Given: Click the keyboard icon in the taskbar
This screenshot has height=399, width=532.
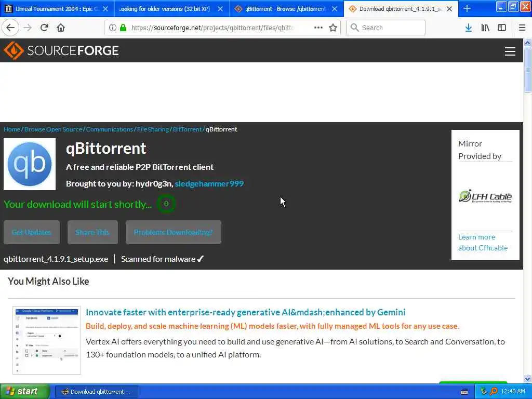Looking at the screenshot, I should [464, 392].
